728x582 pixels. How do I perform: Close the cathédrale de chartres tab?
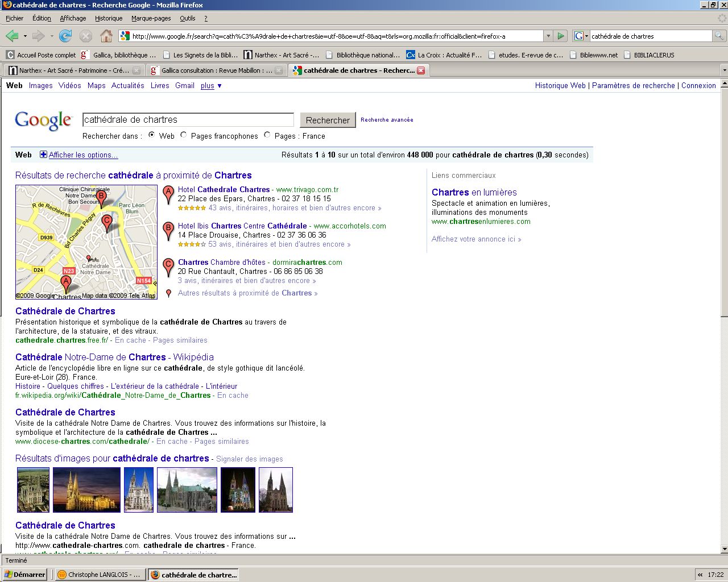[x=421, y=70]
